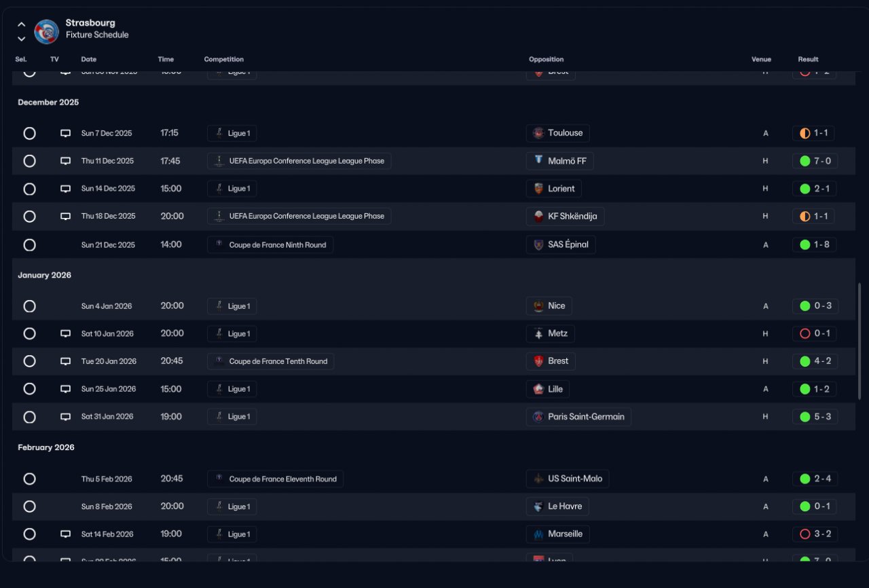Click the Lille club badge
Image resolution: width=869 pixels, height=588 pixels.
(538, 389)
